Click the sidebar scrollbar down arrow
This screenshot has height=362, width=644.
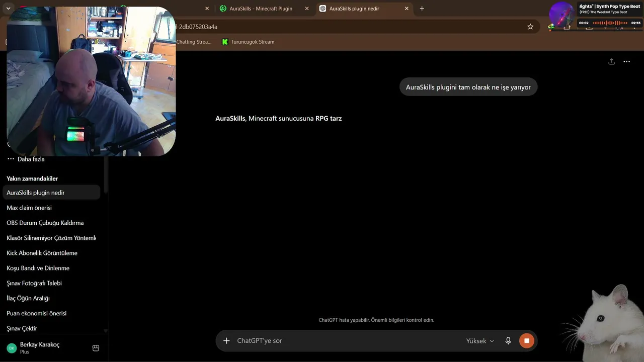pos(106,331)
